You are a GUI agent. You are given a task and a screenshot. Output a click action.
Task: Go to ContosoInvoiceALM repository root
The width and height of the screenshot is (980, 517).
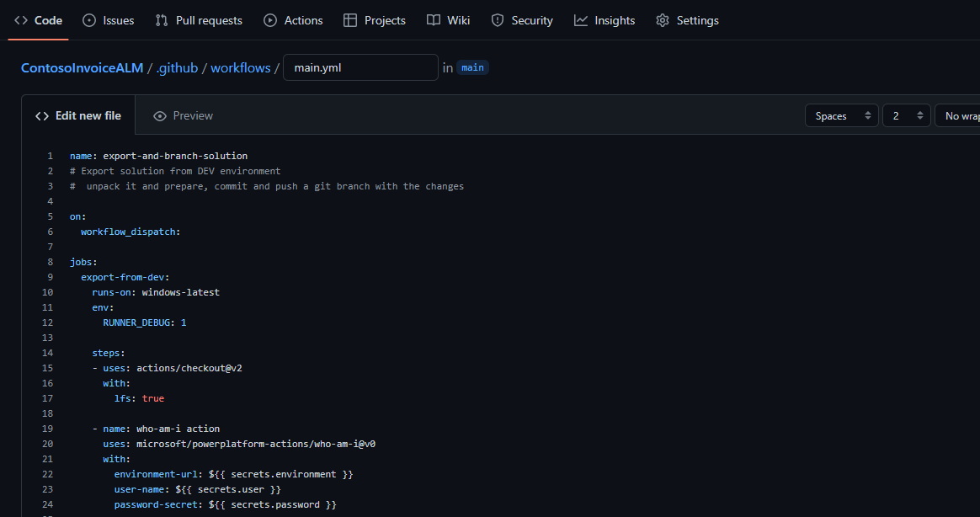pos(82,67)
